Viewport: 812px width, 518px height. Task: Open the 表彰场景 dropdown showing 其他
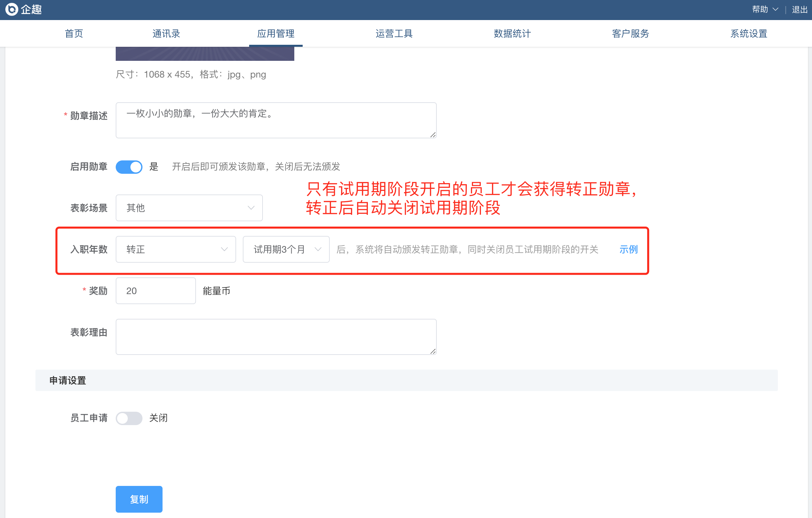pyautogui.click(x=189, y=208)
